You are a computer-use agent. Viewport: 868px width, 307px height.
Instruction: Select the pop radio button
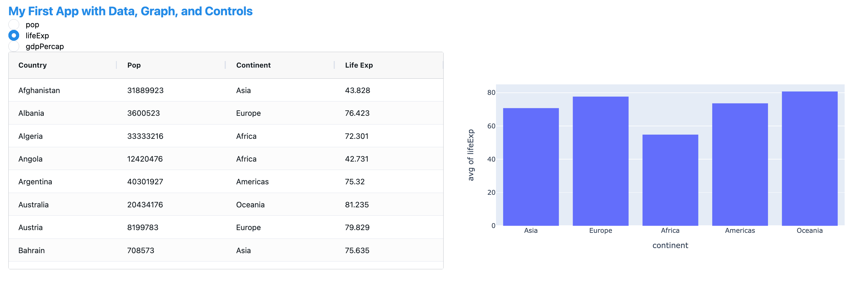[x=14, y=24]
